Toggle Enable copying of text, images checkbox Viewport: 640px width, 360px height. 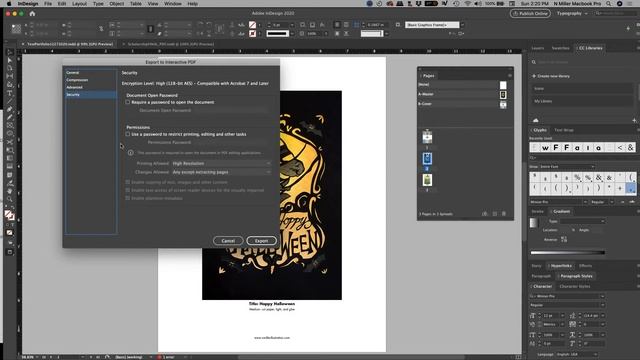click(128, 182)
